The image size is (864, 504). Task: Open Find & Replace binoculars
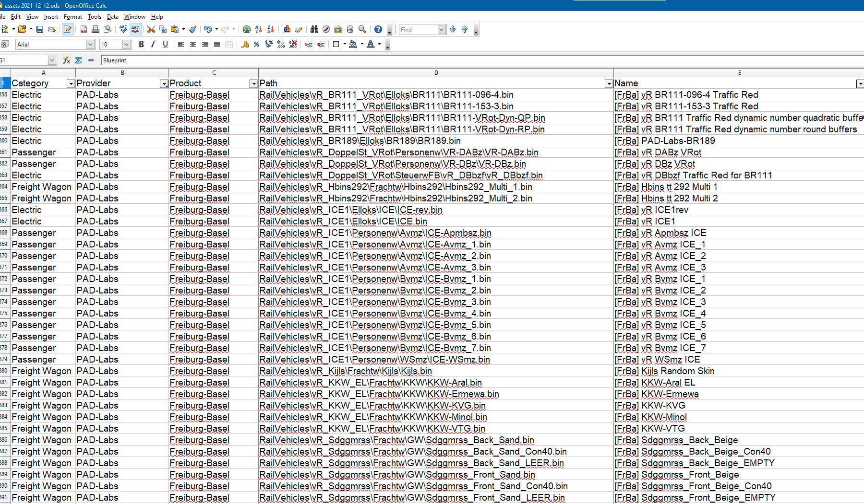point(314,30)
